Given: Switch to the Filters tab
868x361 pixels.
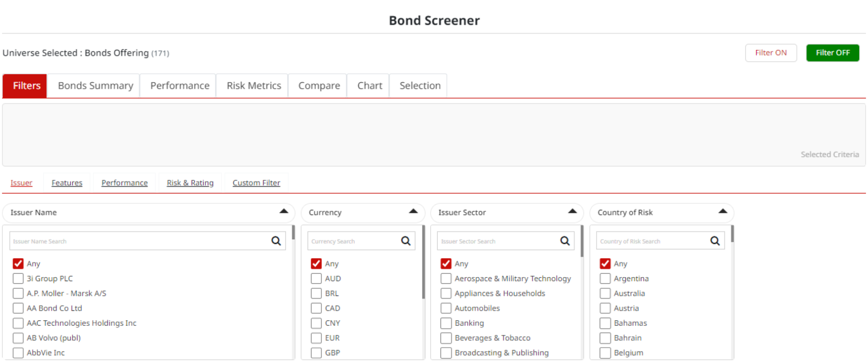Looking at the screenshot, I should pyautogui.click(x=25, y=86).
